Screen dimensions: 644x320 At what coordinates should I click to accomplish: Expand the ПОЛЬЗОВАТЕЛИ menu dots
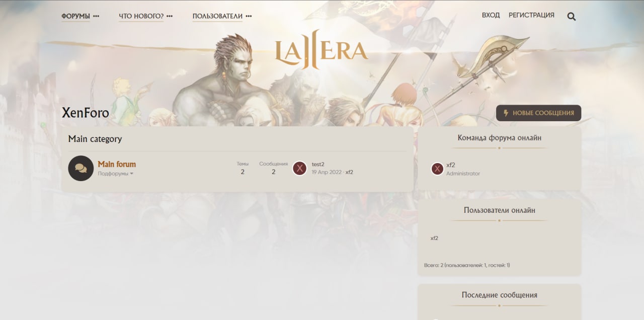tap(249, 16)
